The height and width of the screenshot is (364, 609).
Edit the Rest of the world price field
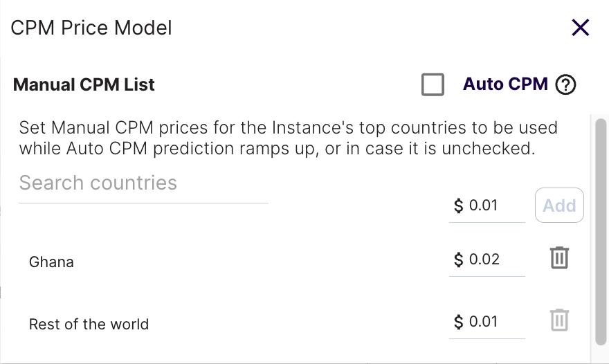487,322
